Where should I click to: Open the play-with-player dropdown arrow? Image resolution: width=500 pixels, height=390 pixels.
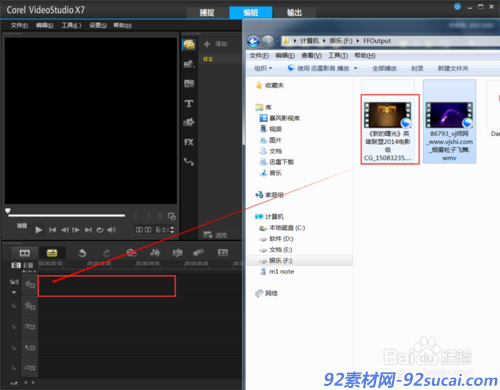pos(355,68)
